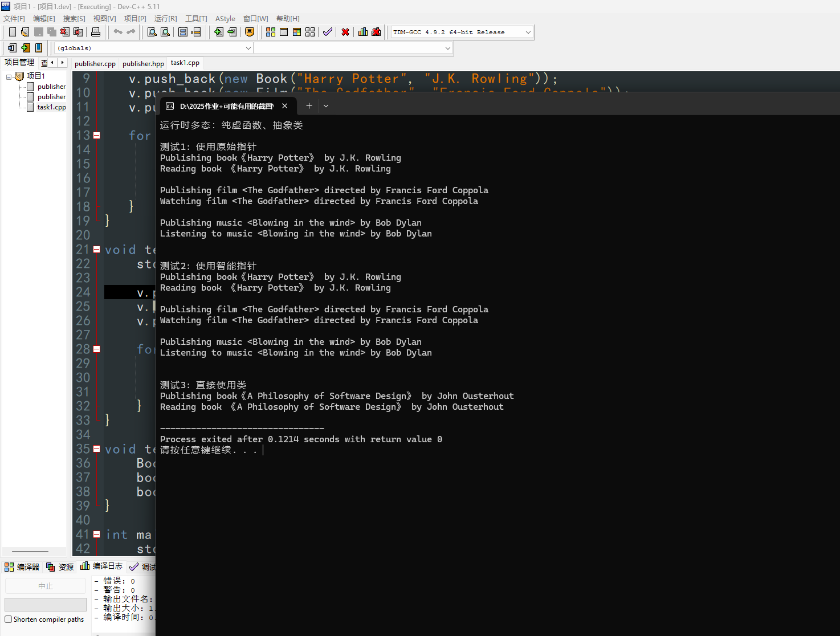Image resolution: width=840 pixels, height=636 pixels.
Task: Open Replace with the second magnifier icon
Action: pos(165,32)
